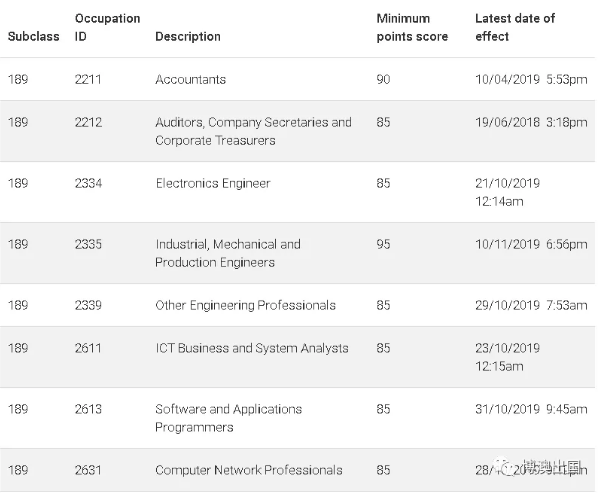Click the WeChat watermark logo
This screenshot has width=605, height=493.
click(504, 467)
